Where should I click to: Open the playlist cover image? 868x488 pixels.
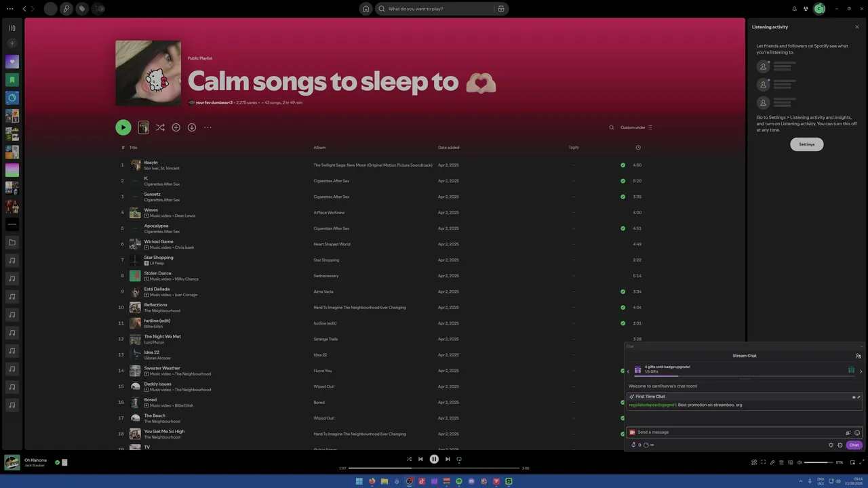148,73
